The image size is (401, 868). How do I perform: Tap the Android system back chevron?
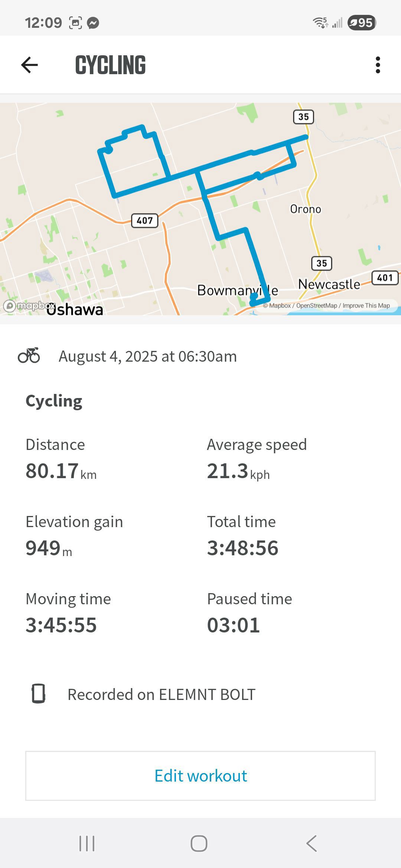312,844
